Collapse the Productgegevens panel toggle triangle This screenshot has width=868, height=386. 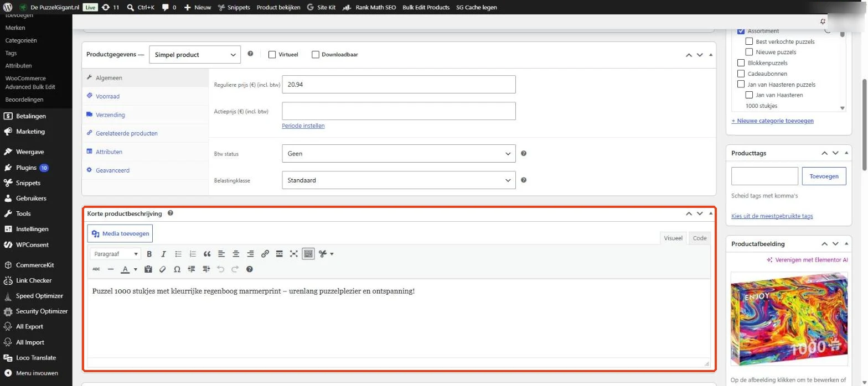[711, 55]
